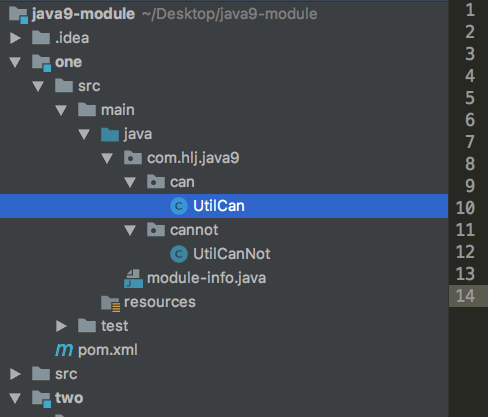Viewport: 488px width, 417px height.
Task: Click line number 14 in gutter
Action: click(465, 296)
